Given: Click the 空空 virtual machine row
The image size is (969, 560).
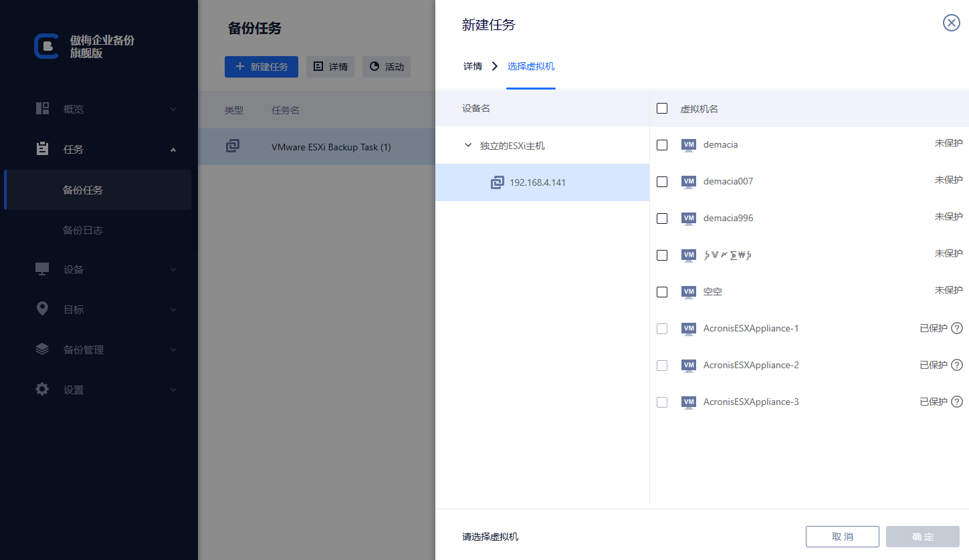Looking at the screenshot, I should point(712,291).
